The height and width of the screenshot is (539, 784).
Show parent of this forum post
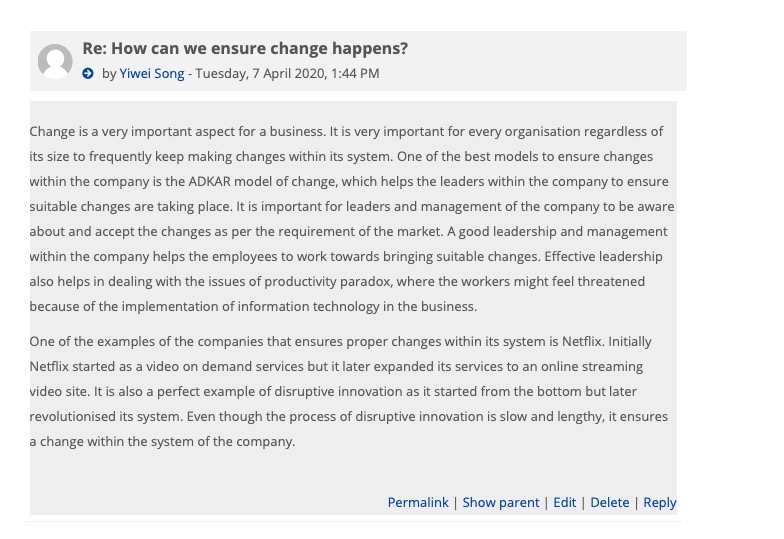[500, 502]
